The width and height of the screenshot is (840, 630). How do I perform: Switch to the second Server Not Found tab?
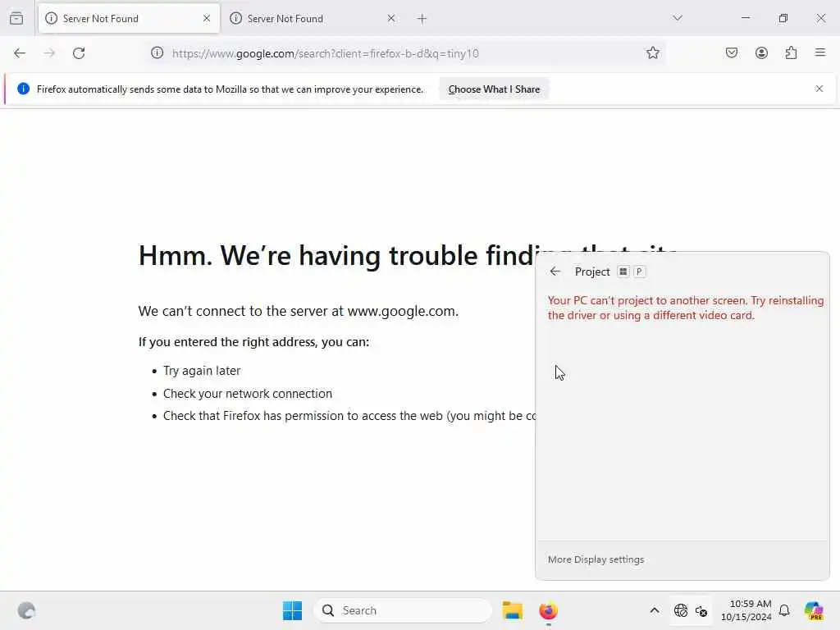pyautogui.click(x=313, y=18)
